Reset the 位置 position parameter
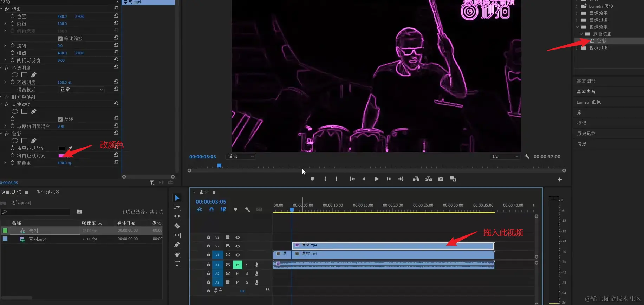 (x=116, y=16)
